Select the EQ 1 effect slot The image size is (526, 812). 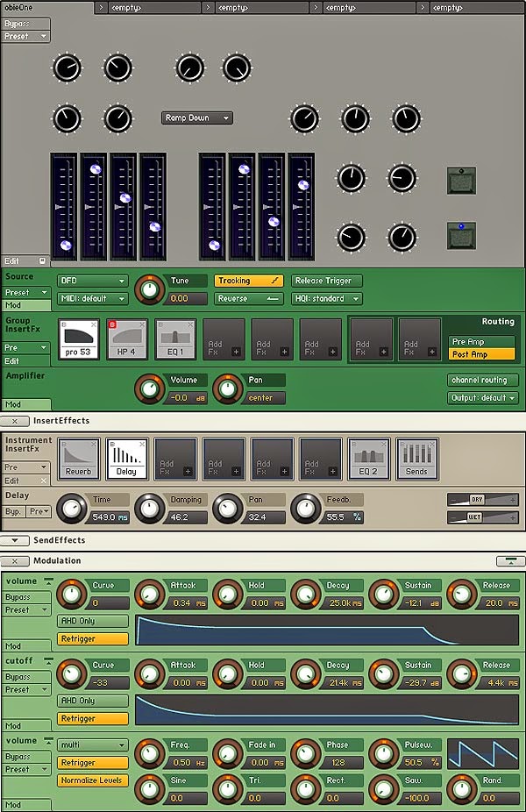[x=175, y=339]
